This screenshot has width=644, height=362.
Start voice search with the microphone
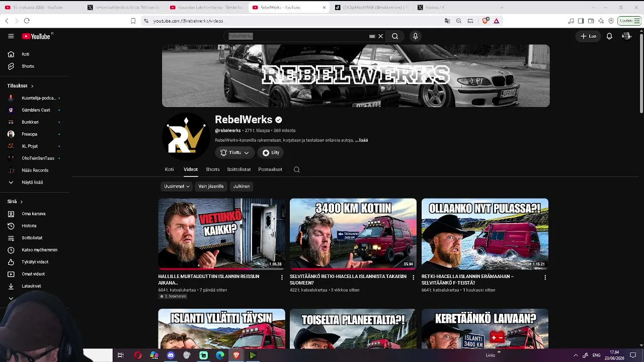point(415,36)
